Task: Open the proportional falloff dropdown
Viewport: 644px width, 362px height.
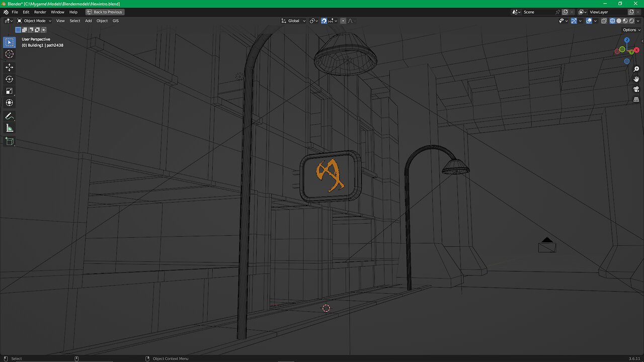Action: [352, 21]
